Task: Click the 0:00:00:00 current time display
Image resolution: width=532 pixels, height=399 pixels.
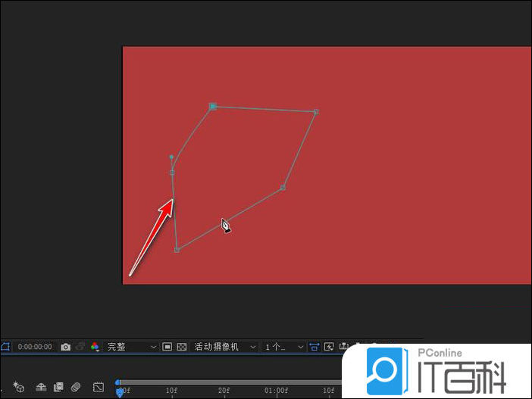Action: click(35, 347)
